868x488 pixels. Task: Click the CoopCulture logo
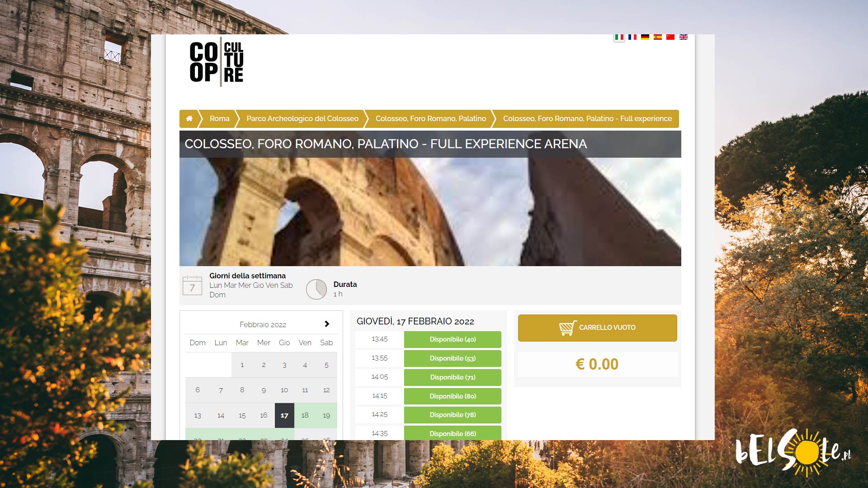217,62
